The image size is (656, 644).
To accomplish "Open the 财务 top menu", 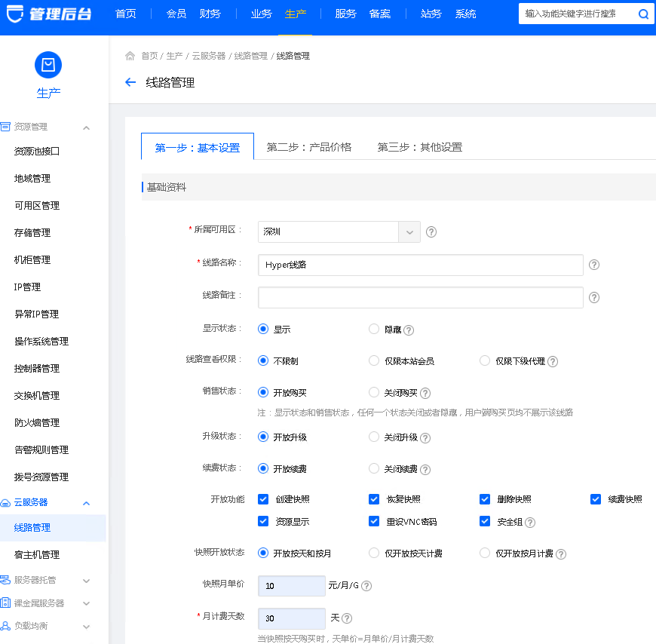I will (x=210, y=14).
